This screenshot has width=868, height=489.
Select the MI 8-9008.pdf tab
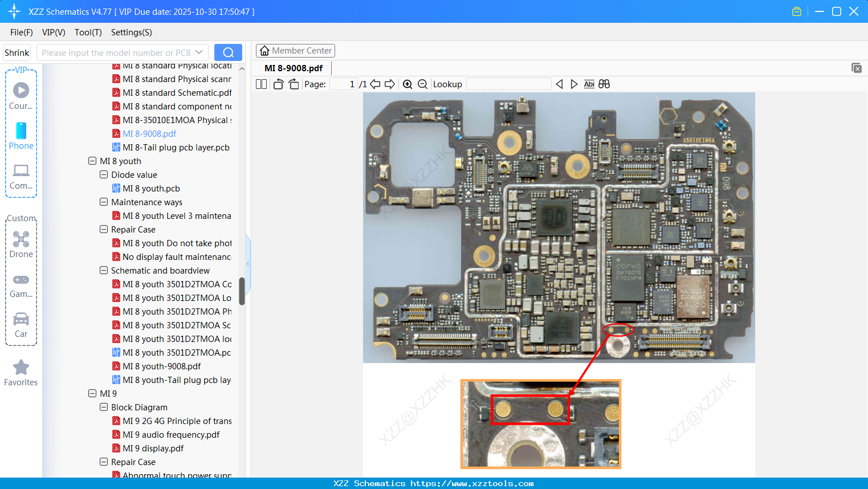pyautogui.click(x=294, y=68)
